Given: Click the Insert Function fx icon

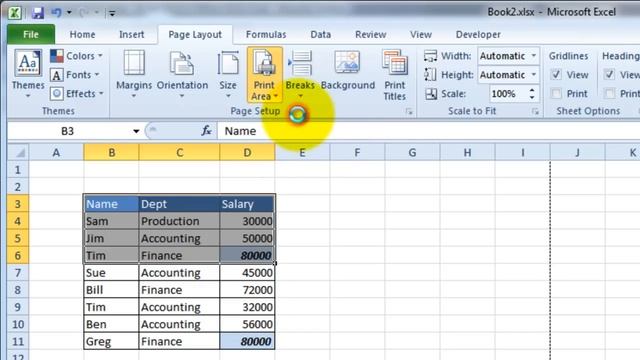Looking at the screenshot, I should 206,131.
